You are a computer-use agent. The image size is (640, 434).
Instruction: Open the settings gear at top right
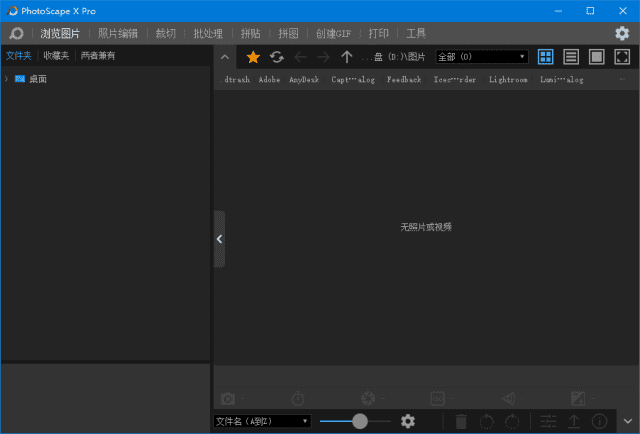[622, 33]
